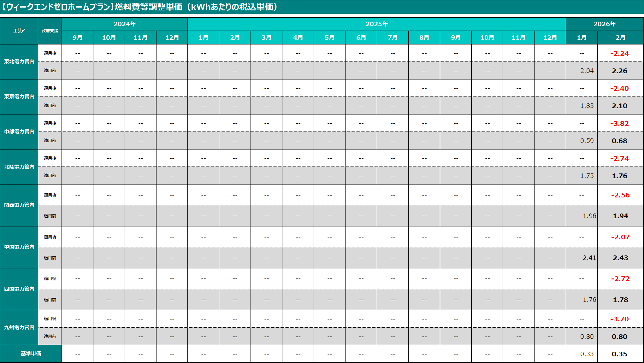This screenshot has width=644, height=363.
Task: Click the 政府支援 column header
Action: (50, 31)
